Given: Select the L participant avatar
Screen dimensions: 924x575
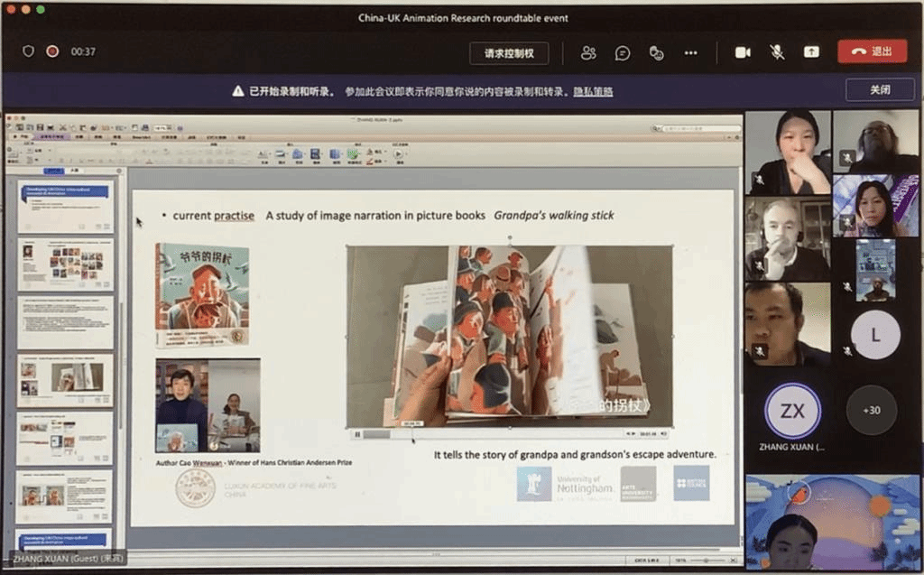Looking at the screenshot, I should 875,336.
